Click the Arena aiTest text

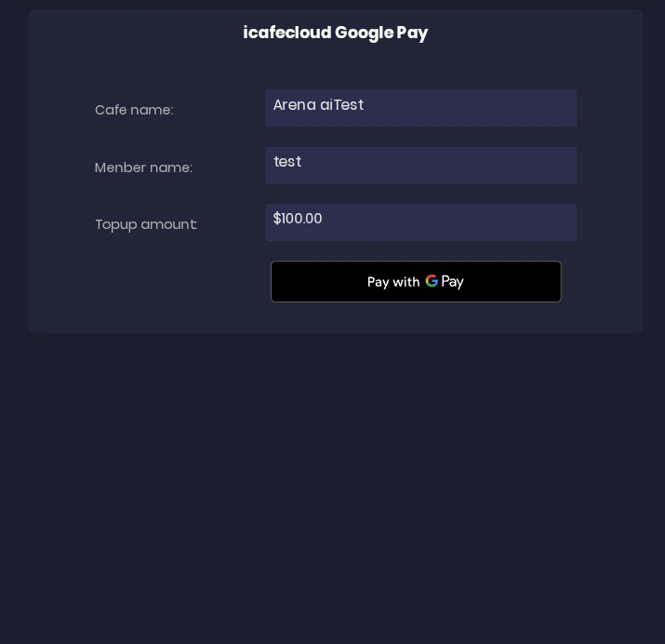318,105
